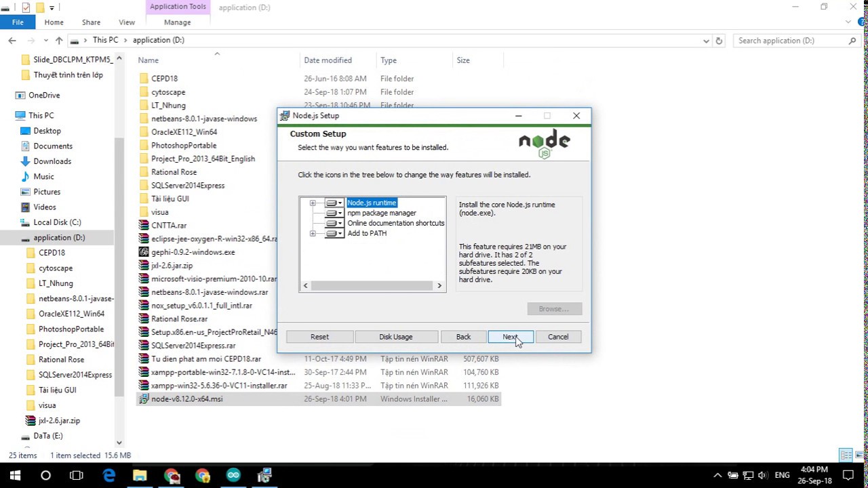This screenshot has width=868, height=488.
Task: Click the feature tree's right scroll arrow
Action: tap(439, 286)
